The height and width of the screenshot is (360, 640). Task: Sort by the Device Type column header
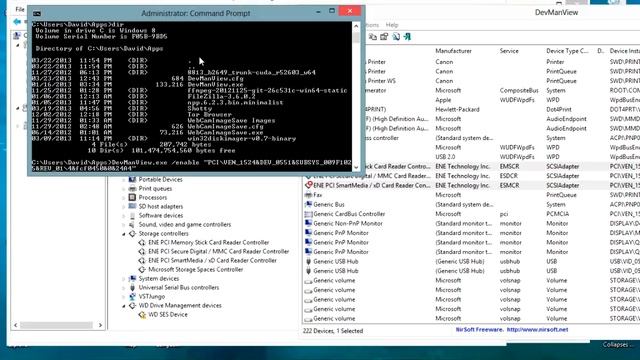[x=567, y=51]
